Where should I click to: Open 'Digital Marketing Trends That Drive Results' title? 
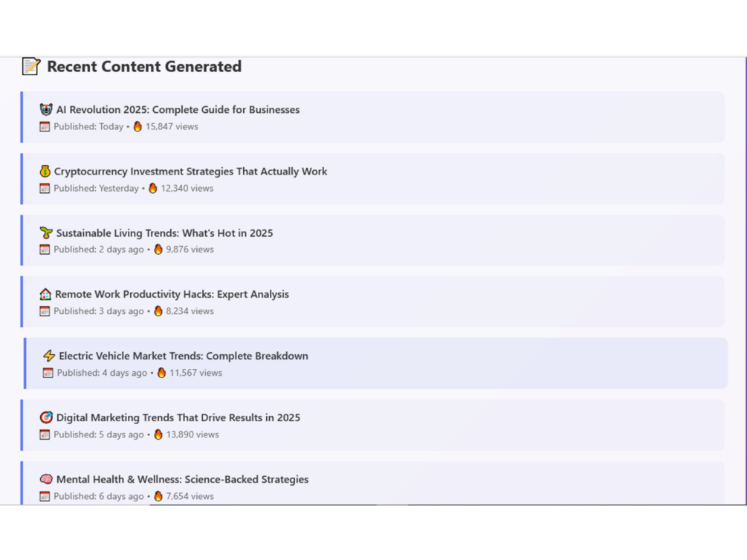(x=178, y=418)
